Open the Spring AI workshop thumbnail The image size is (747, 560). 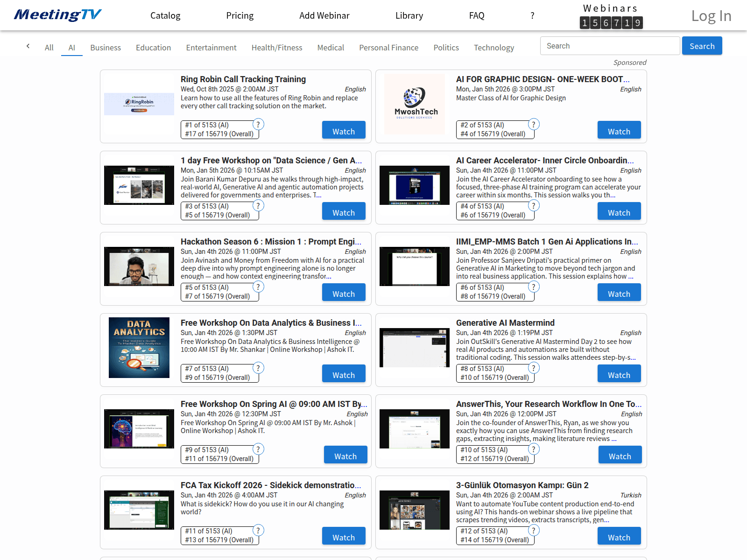click(139, 429)
